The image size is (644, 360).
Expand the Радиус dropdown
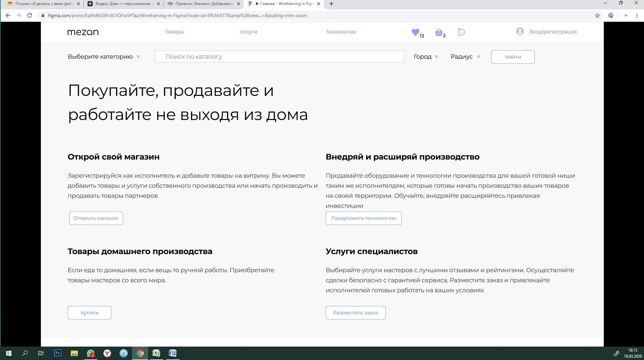(x=465, y=57)
